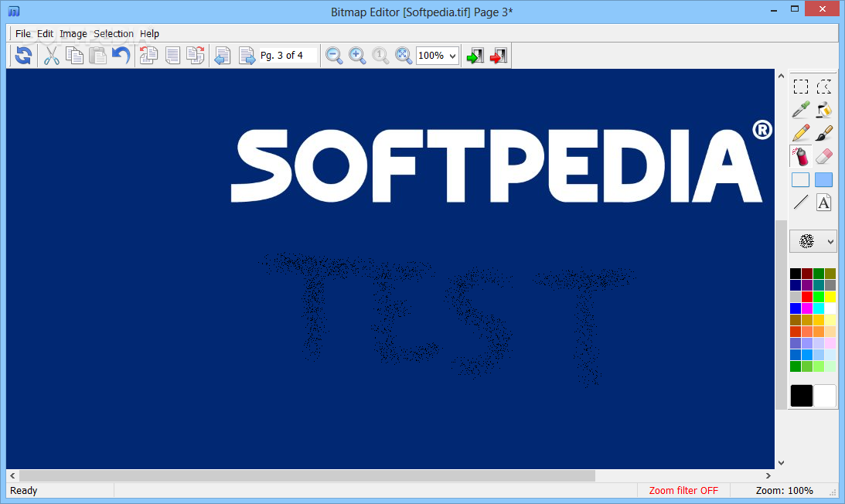The image size is (845, 504).
Task: Click the blue refresh arrows toolbar icon
Action: pyautogui.click(x=23, y=56)
